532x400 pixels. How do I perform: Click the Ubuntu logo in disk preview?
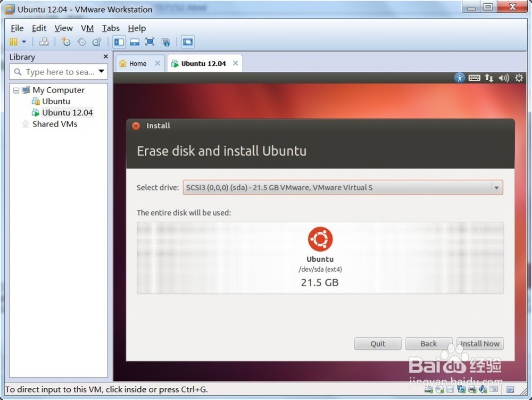320,239
